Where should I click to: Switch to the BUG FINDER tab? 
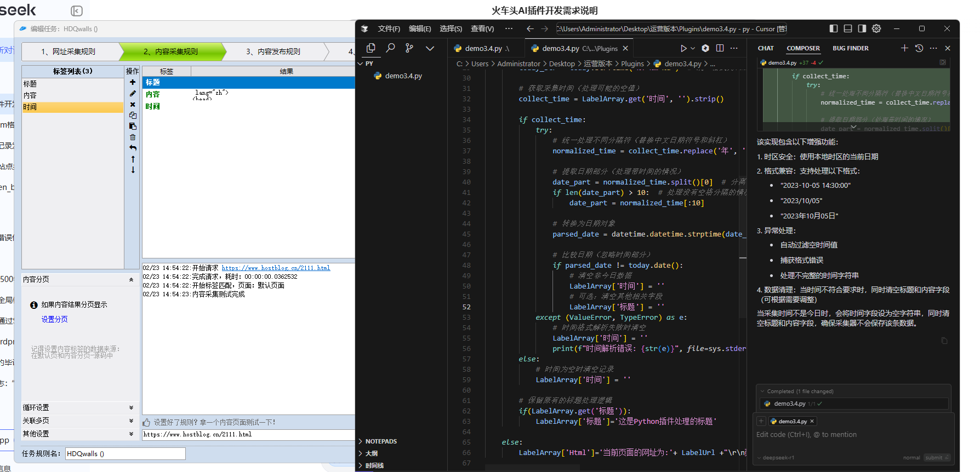click(x=850, y=48)
